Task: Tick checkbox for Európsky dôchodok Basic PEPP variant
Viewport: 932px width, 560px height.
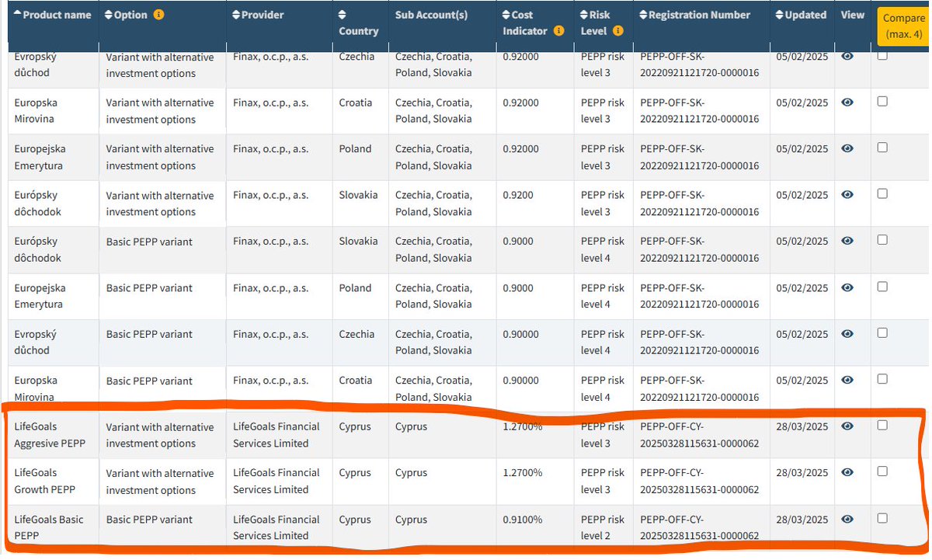Action: click(x=882, y=240)
